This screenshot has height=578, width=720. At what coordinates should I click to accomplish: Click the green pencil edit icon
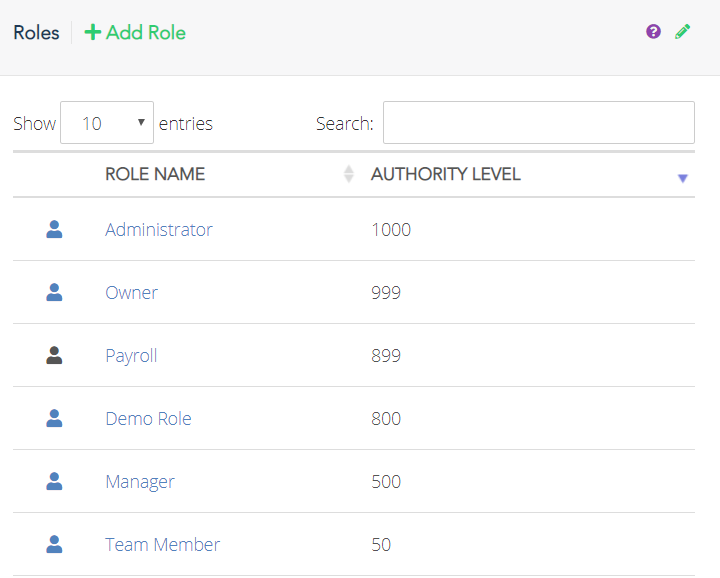(x=682, y=32)
